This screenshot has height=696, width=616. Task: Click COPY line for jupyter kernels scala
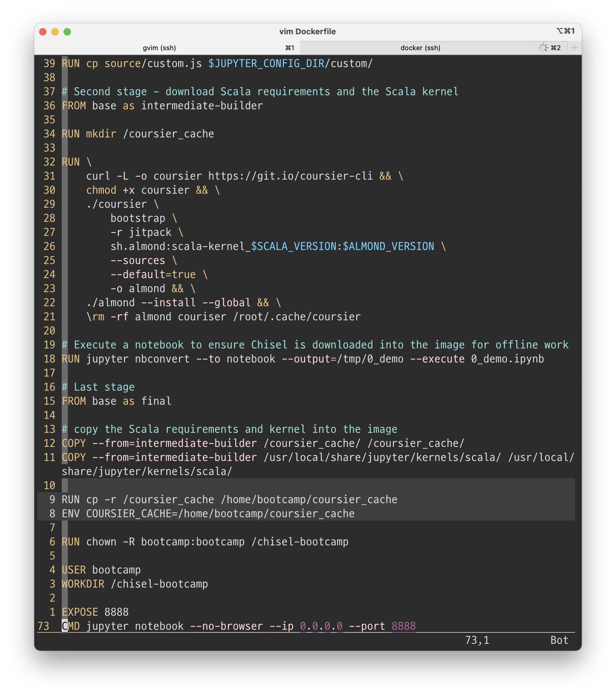(x=318, y=464)
